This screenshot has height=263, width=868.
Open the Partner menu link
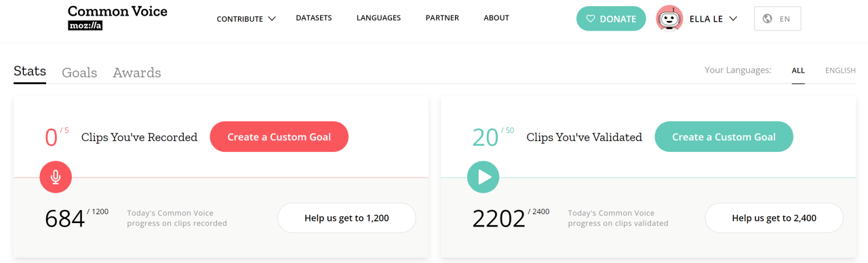pyautogui.click(x=442, y=18)
